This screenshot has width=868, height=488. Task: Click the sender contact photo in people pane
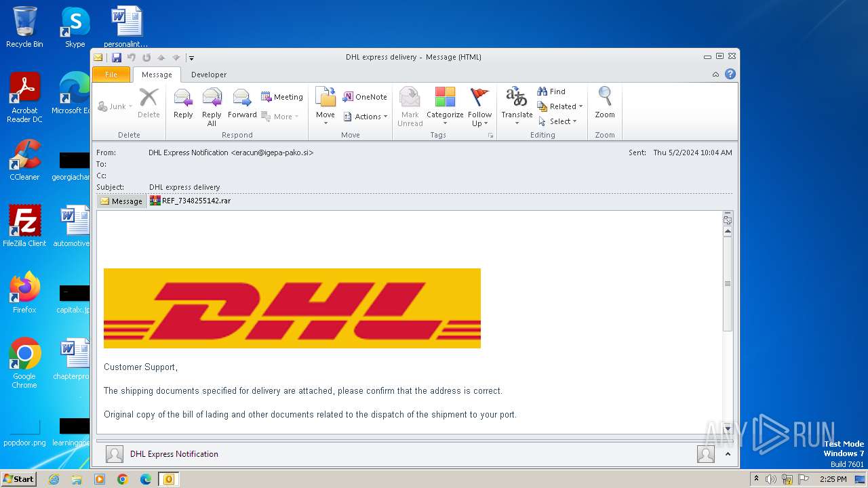click(115, 454)
